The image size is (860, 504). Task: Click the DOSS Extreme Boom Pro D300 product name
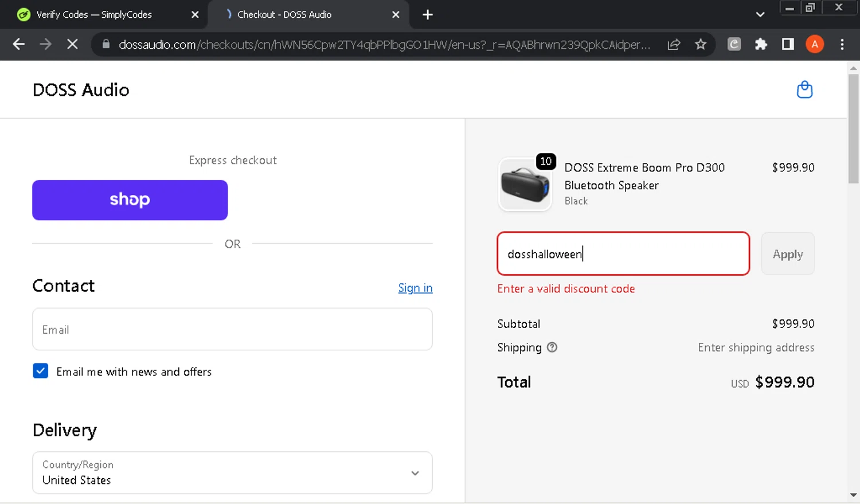click(x=644, y=177)
